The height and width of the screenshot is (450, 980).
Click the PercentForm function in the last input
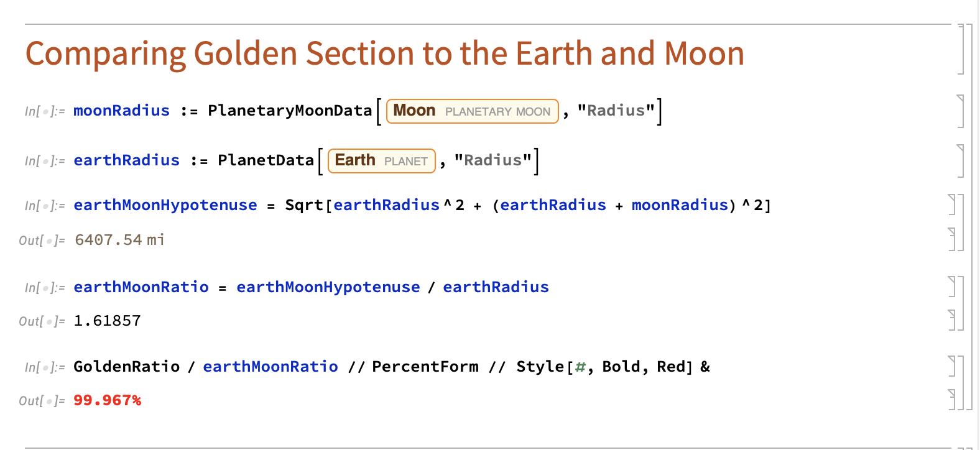425,367
